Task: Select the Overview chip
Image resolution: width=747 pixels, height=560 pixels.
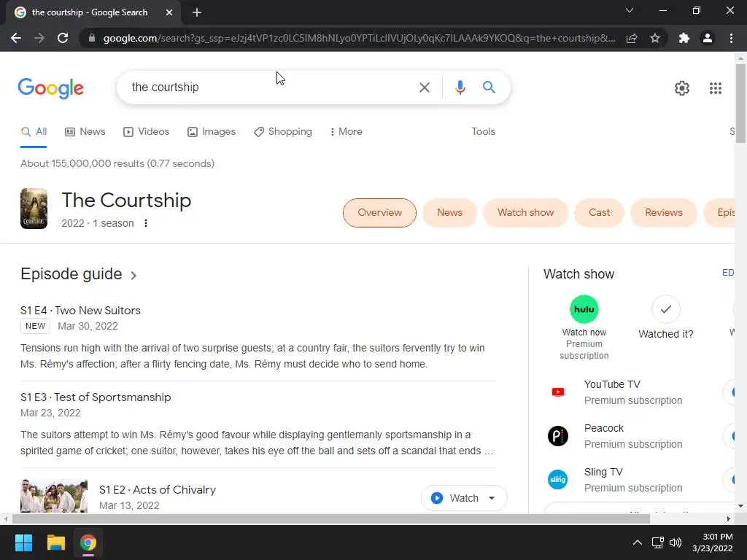Action: [379, 213]
